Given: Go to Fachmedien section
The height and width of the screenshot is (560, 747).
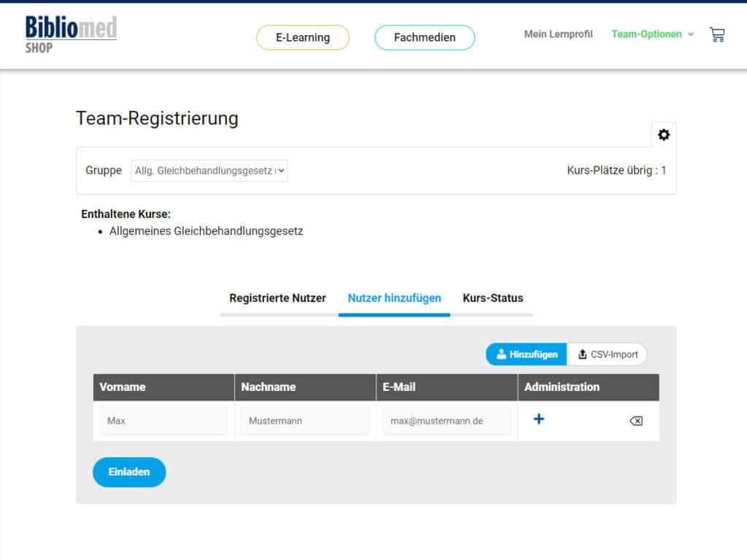Looking at the screenshot, I should coord(424,37).
